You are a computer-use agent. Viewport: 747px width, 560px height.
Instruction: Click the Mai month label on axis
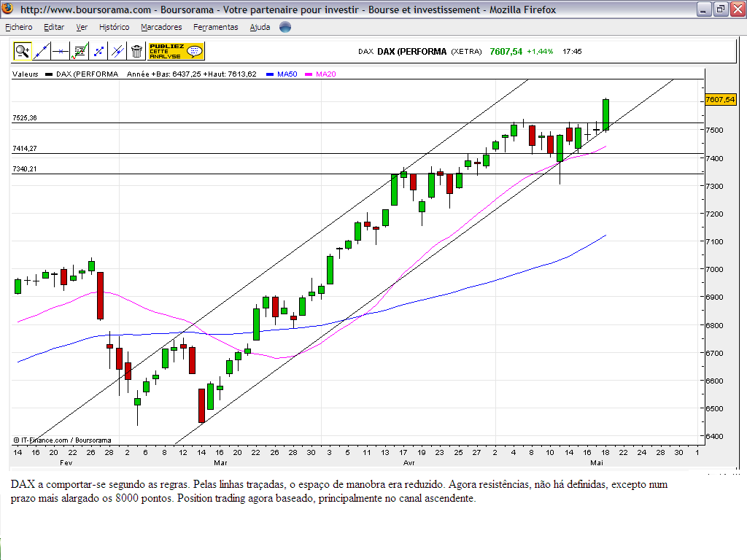597,463
